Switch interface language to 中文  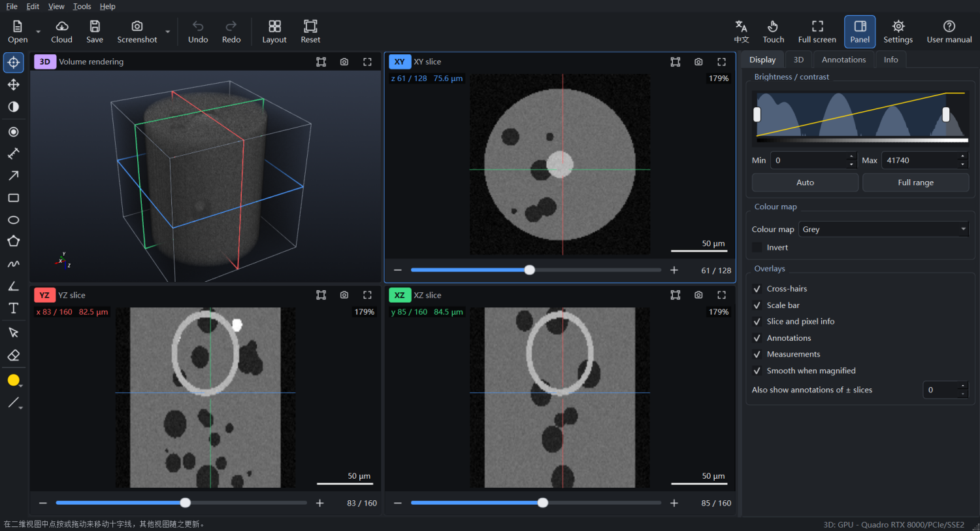pos(742,31)
